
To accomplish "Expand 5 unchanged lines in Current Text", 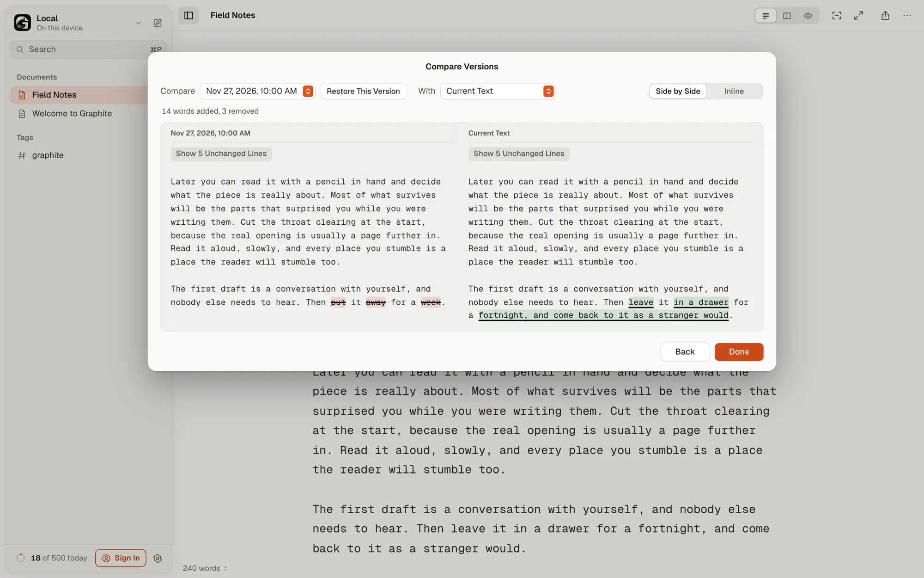I will click(x=519, y=154).
